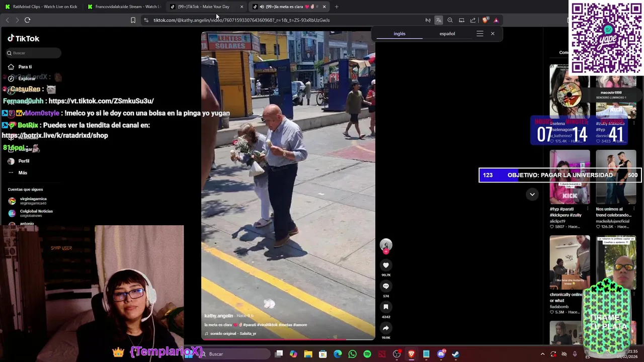
Task: Open OBS Studio from the taskbar
Action: (396, 354)
